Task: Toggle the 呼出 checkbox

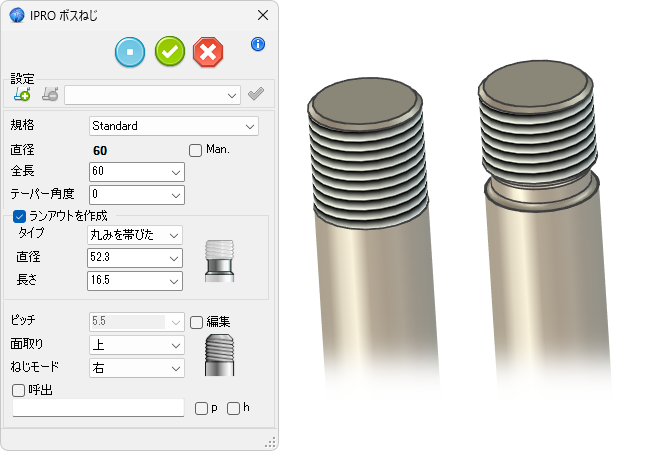Action: (x=19, y=390)
